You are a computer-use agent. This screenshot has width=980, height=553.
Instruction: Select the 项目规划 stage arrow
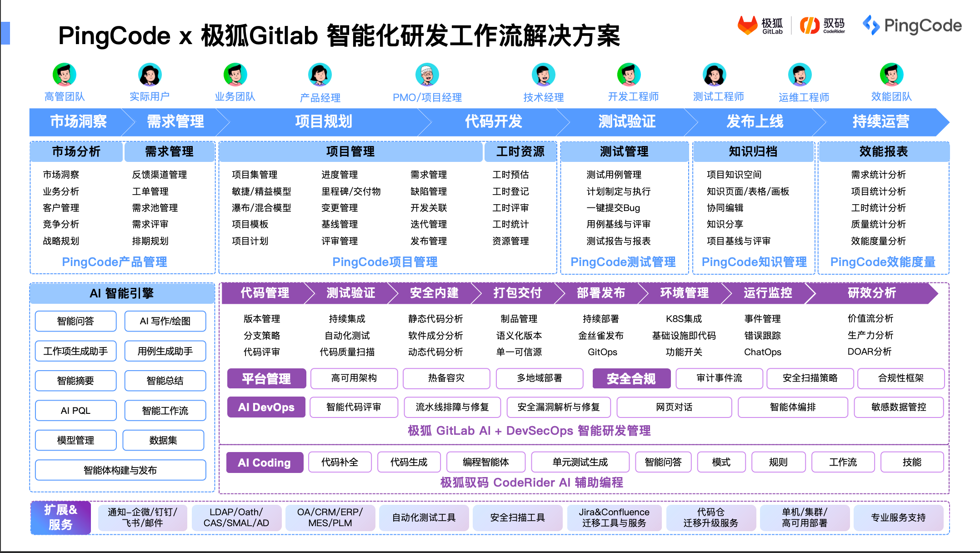point(323,122)
